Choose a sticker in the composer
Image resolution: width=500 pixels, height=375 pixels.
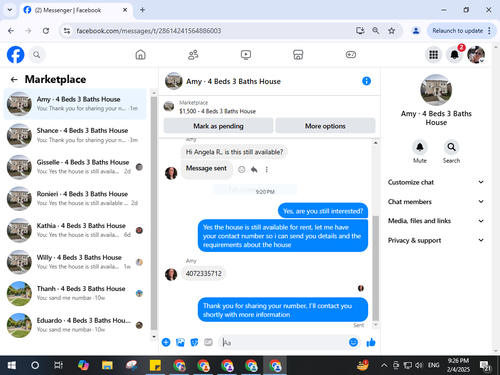click(x=194, y=342)
